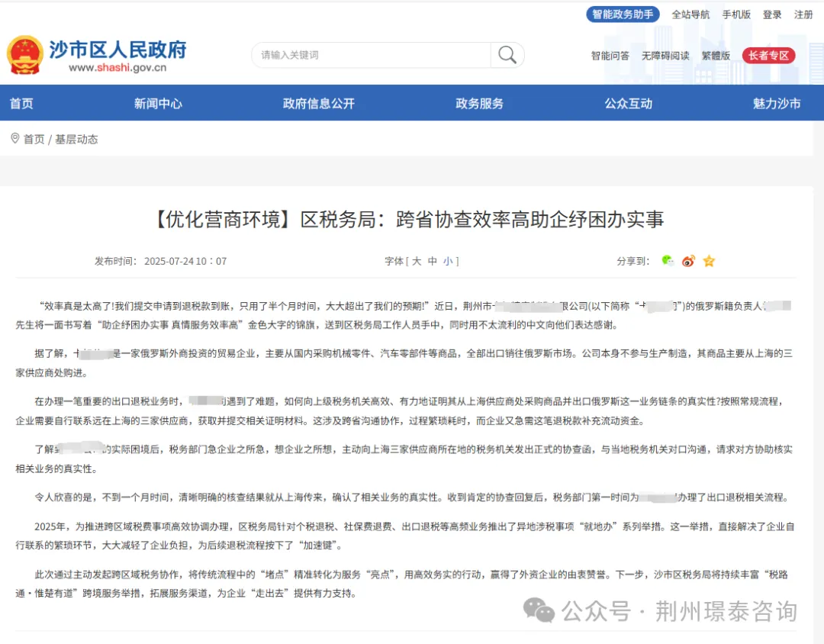
Task: Expand the 政务服务 navigation menu
Action: (x=478, y=103)
